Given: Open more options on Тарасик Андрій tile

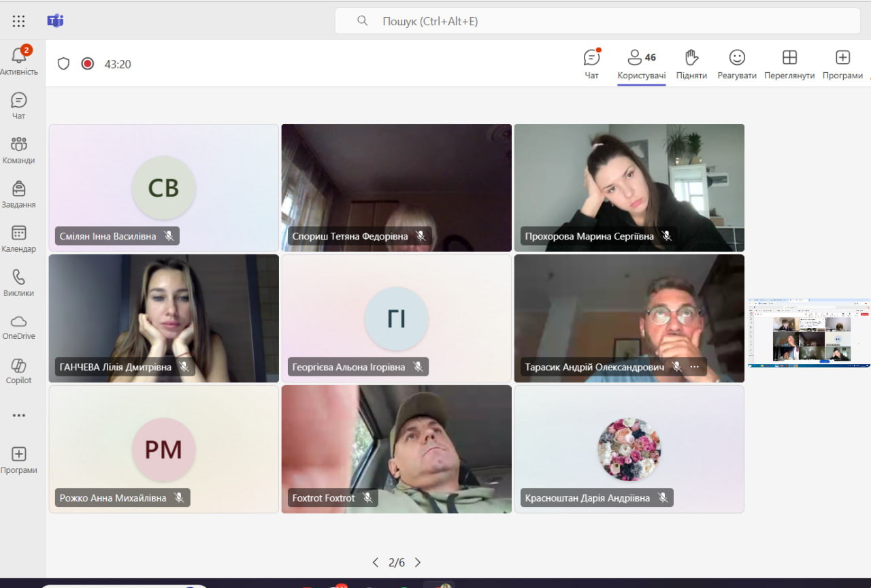Looking at the screenshot, I should point(695,367).
